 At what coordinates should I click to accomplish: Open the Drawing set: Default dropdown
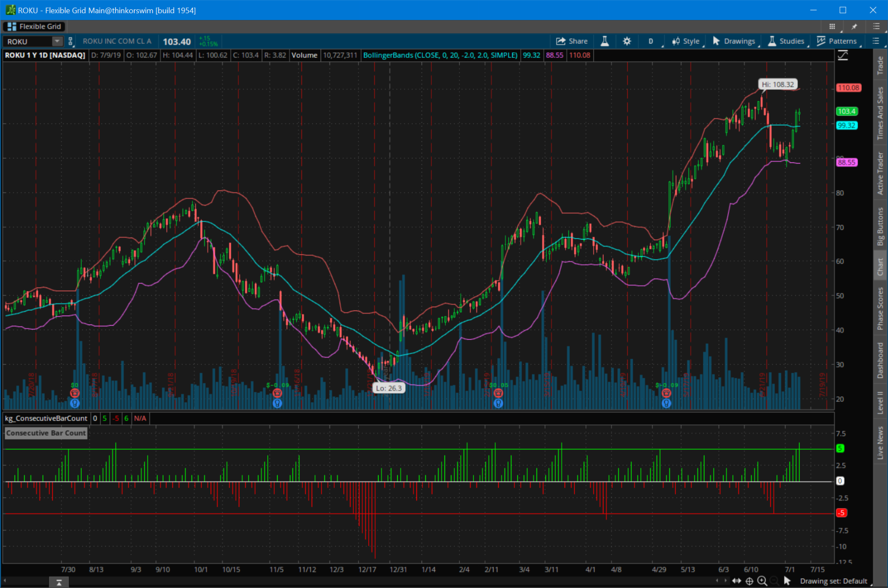coord(833,581)
